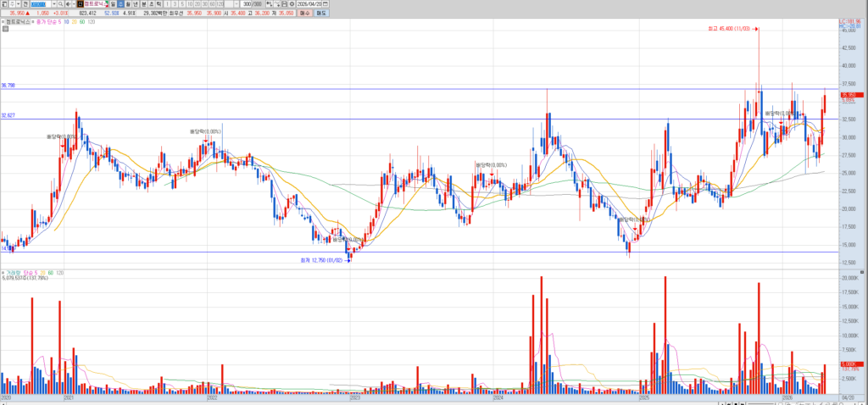This screenshot has height=405, width=868.
Task: Choose the 20 interval preset button
Action: pos(198,4)
